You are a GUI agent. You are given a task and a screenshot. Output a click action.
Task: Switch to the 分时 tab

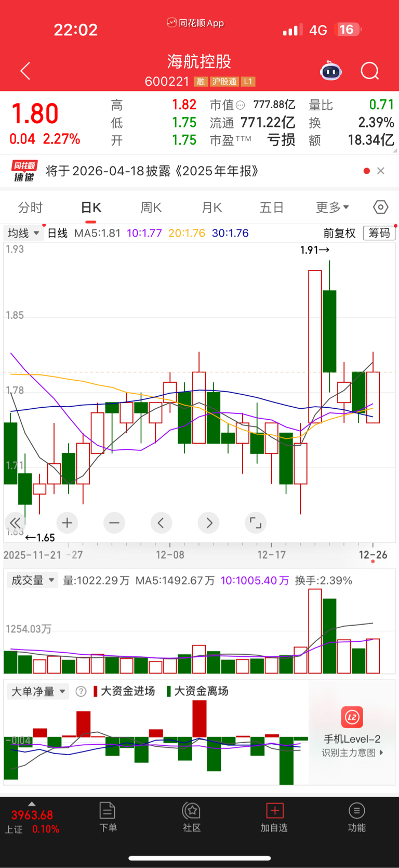click(30, 208)
